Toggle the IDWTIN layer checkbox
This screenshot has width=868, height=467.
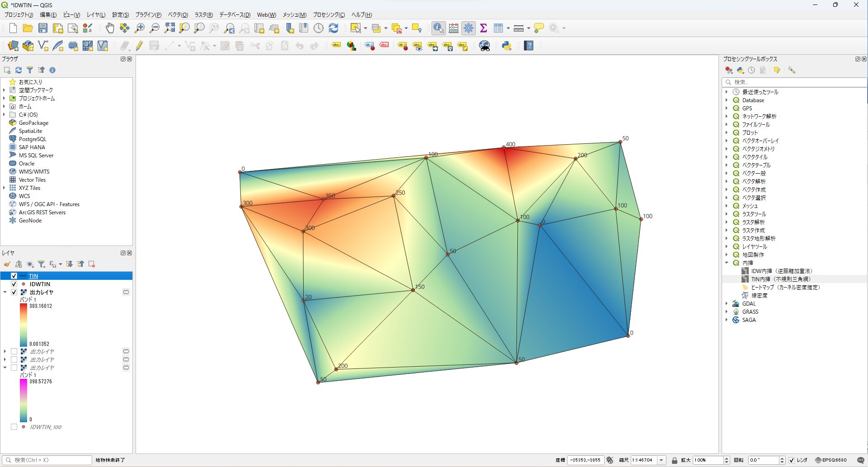click(14, 284)
